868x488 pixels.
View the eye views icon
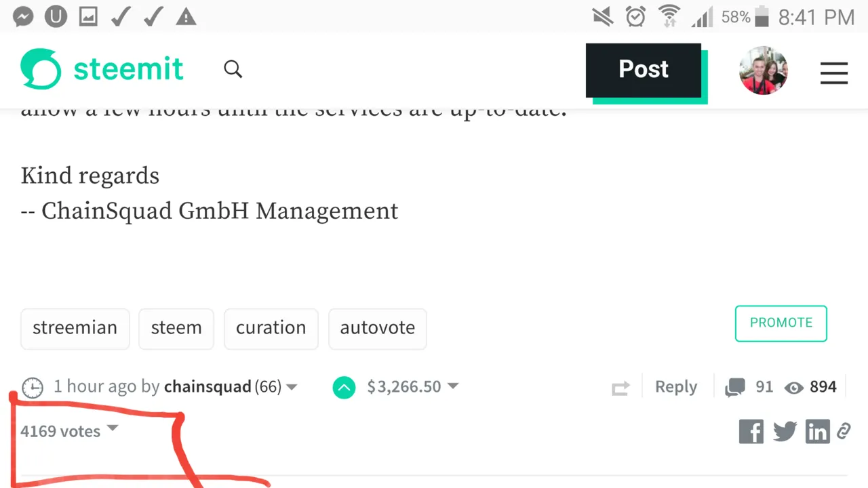coord(793,388)
